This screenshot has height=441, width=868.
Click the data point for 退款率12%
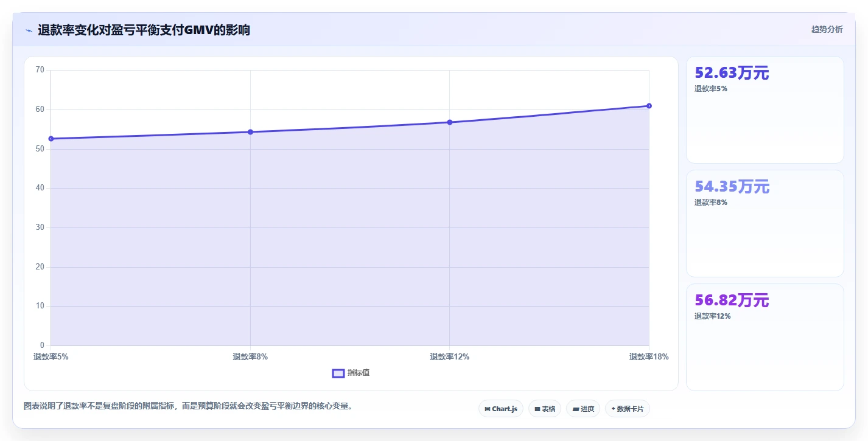[450, 122]
